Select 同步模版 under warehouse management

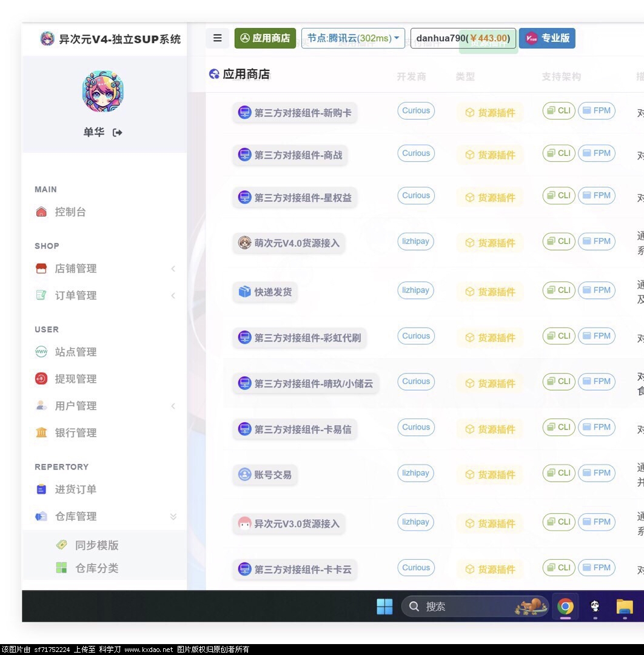(96, 546)
